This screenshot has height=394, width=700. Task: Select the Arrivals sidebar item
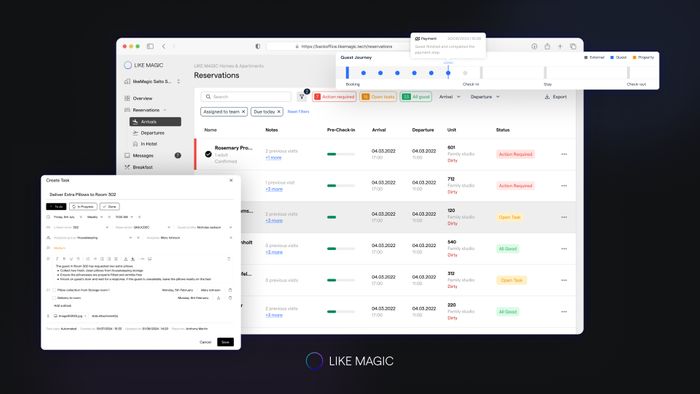[x=155, y=121]
